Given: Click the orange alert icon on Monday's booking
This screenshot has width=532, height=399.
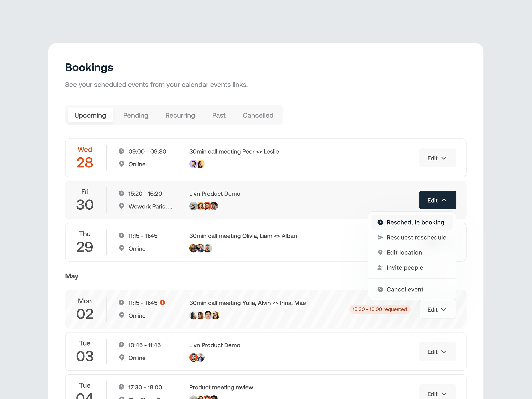Looking at the screenshot, I should [162, 303].
